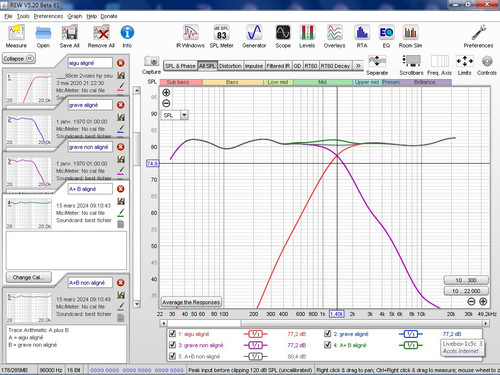This screenshot has width=500, height=375.
Task: Switch to RT60 Decay tab
Action: (x=335, y=66)
